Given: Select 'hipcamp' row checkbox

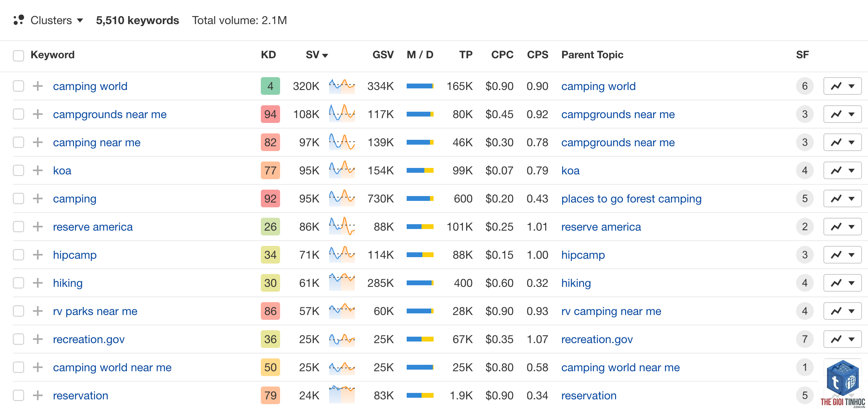Looking at the screenshot, I should pyautogui.click(x=18, y=255).
